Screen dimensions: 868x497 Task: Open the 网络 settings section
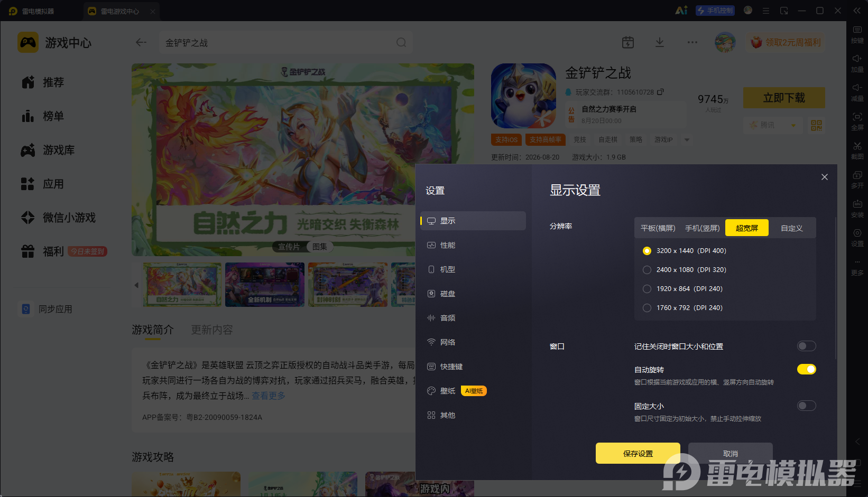473,342
